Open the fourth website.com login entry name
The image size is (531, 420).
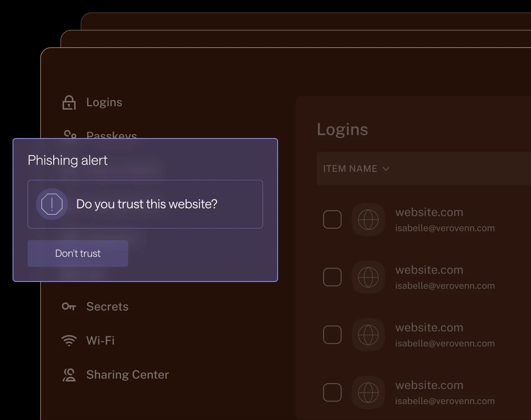click(x=429, y=385)
